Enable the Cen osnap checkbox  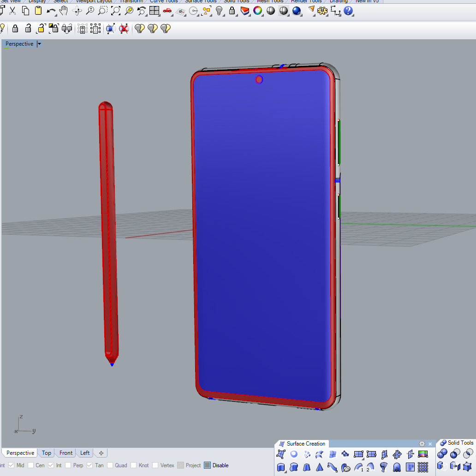(x=30, y=465)
